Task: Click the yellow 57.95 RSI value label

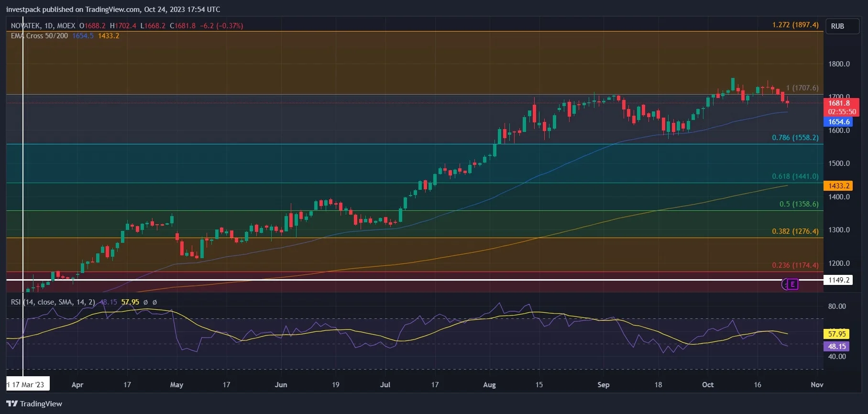Action: [x=836, y=334]
